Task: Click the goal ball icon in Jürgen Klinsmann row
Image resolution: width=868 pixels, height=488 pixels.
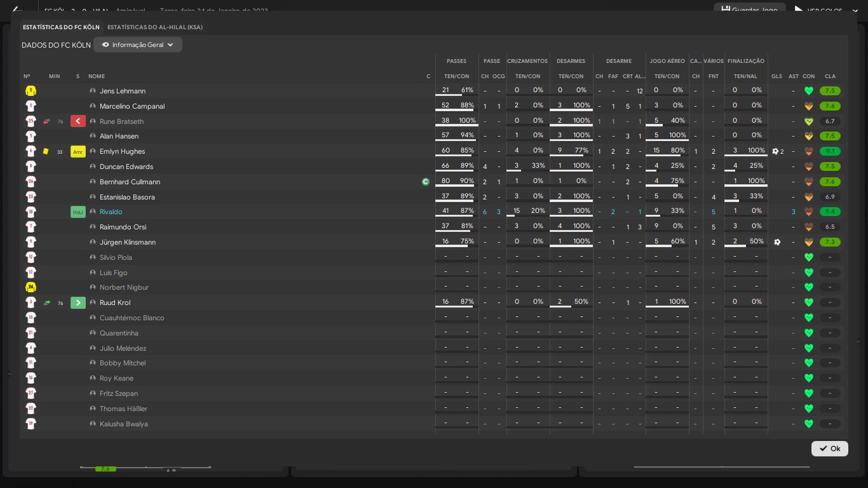Action: click(777, 242)
